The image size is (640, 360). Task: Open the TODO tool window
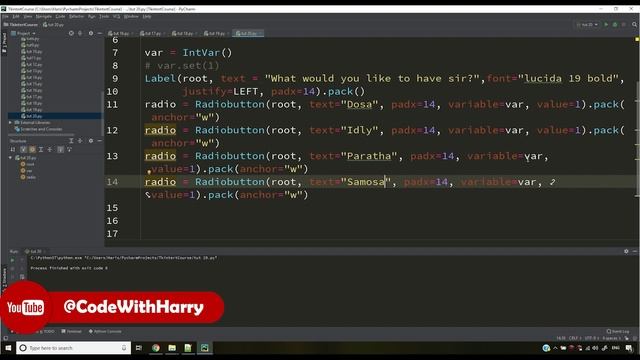click(46, 331)
